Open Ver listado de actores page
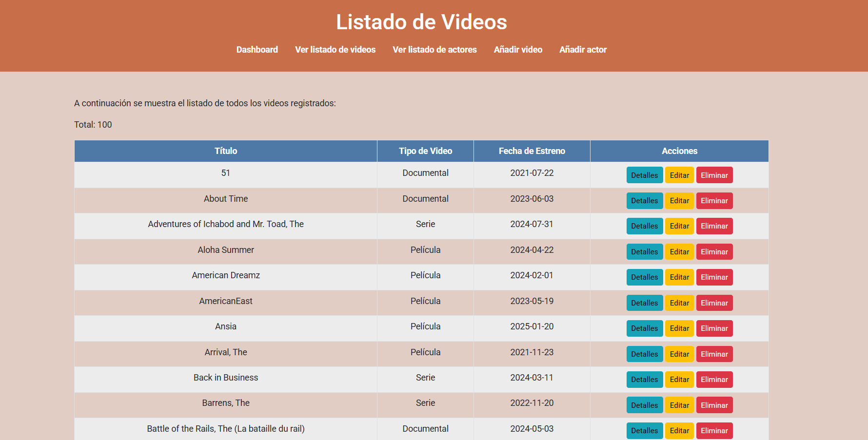The height and width of the screenshot is (440, 868). tap(434, 50)
